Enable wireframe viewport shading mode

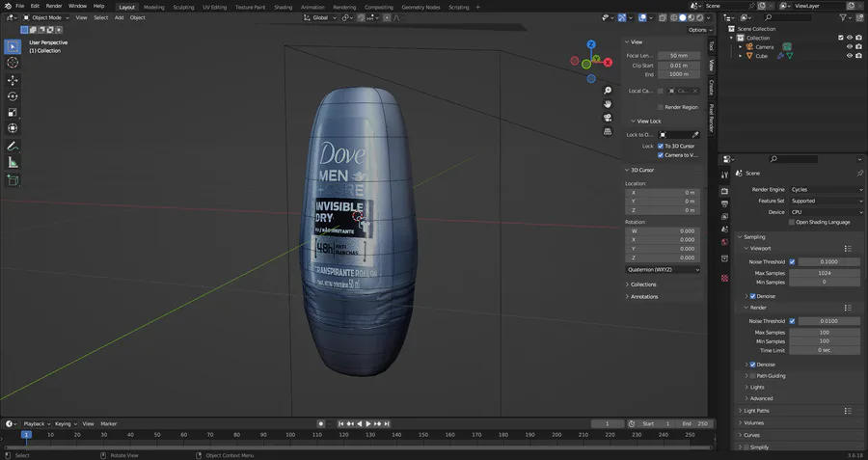[x=674, y=17]
